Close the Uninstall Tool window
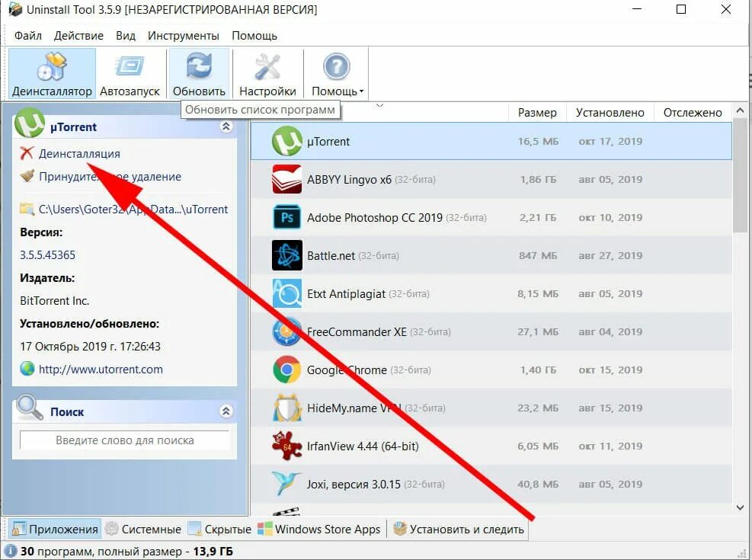The width and height of the screenshot is (752, 560). click(x=725, y=9)
